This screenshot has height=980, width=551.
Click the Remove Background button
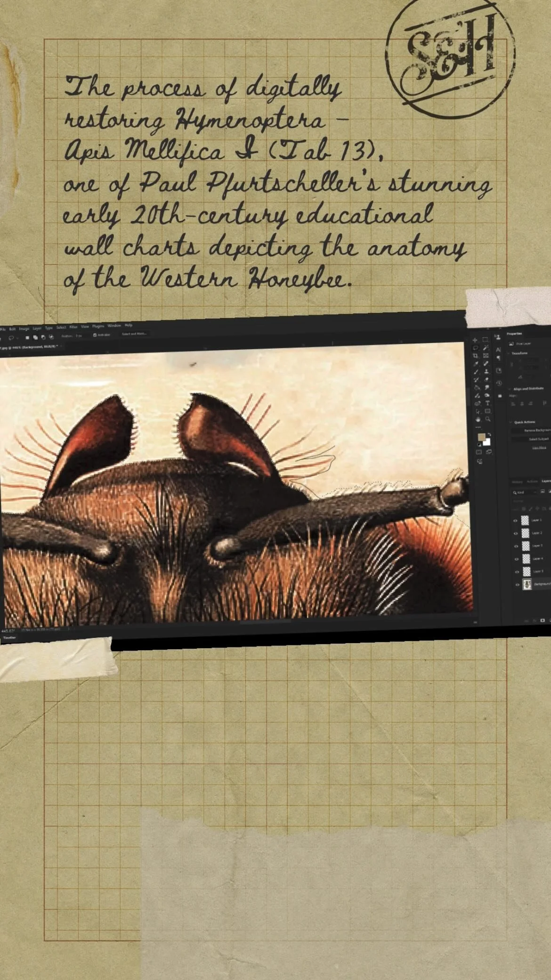pyautogui.click(x=532, y=430)
